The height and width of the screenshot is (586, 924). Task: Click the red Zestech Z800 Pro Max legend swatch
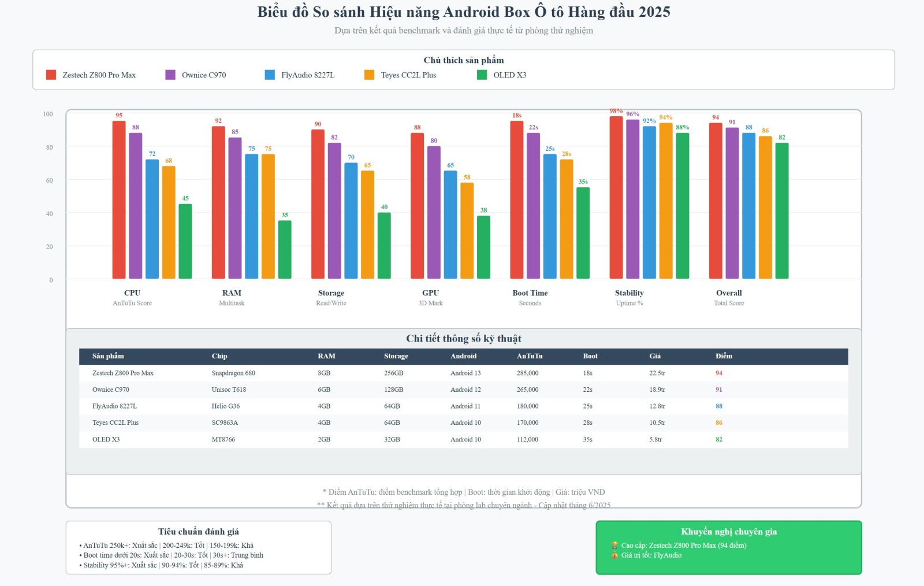pos(51,75)
